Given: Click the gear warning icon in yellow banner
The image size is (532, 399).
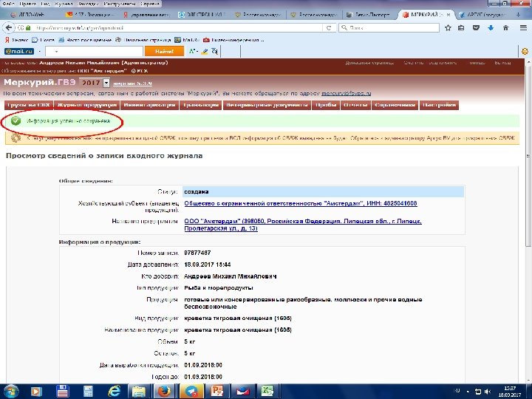Looking at the screenshot, I should pyautogui.click(x=16, y=137).
